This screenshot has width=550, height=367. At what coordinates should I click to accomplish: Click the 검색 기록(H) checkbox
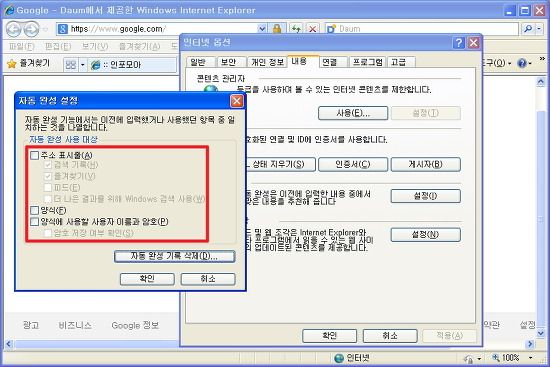pyautogui.click(x=48, y=165)
